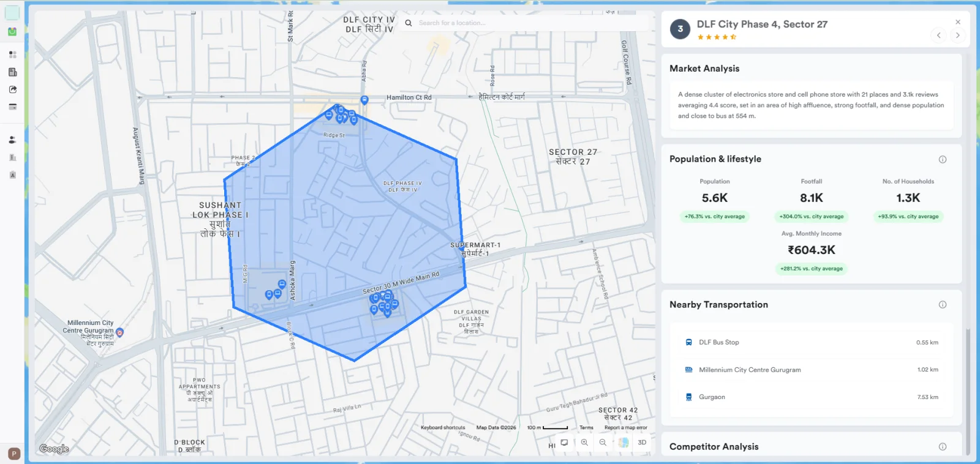Click the Footfall value 8.1K
The image size is (980, 464).
point(812,198)
